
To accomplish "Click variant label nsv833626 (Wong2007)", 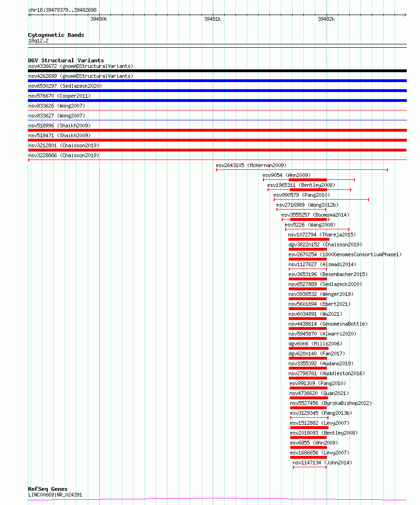I will [56, 106].
